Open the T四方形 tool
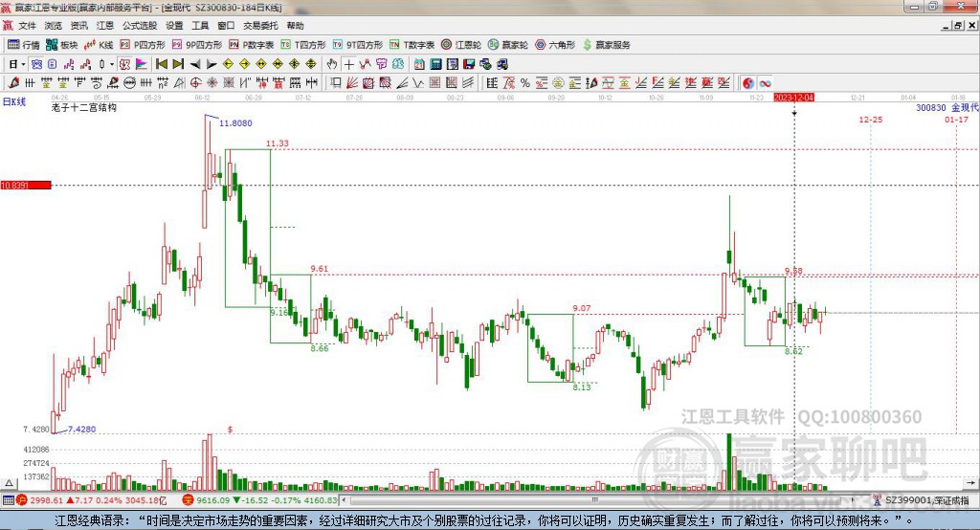The height and width of the screenshot is (530, 980). 303,45
